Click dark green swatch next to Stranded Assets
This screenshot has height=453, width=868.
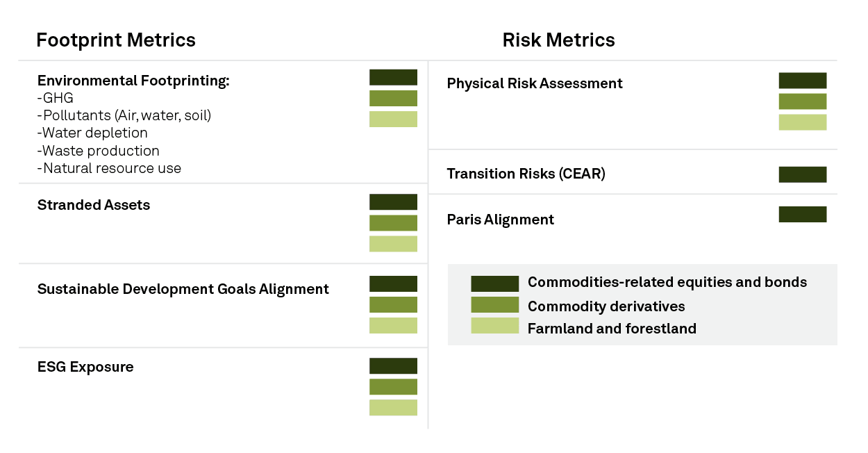coord(393,202)
